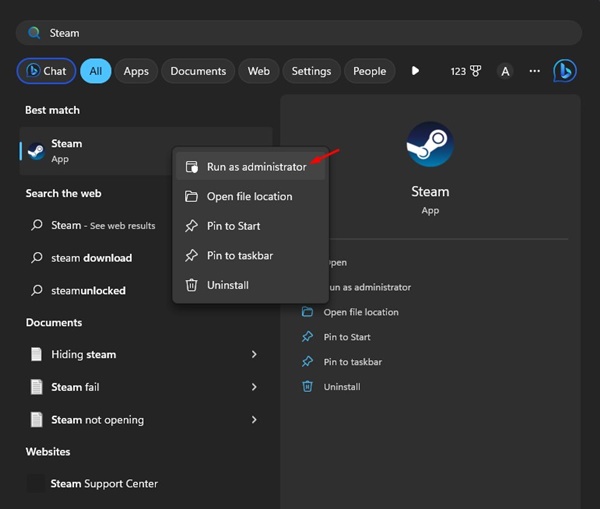This screenshot has width=600, height=509.
Task: Switch to the Web filter tab
Action: [259, 71]
